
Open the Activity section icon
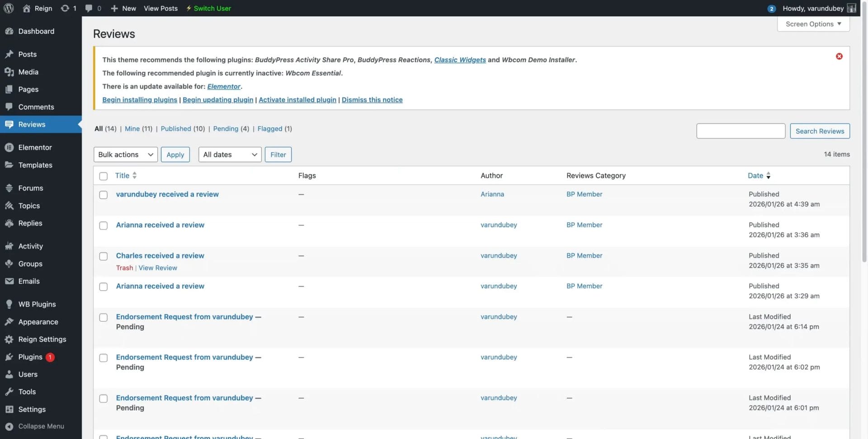point(10,246)
